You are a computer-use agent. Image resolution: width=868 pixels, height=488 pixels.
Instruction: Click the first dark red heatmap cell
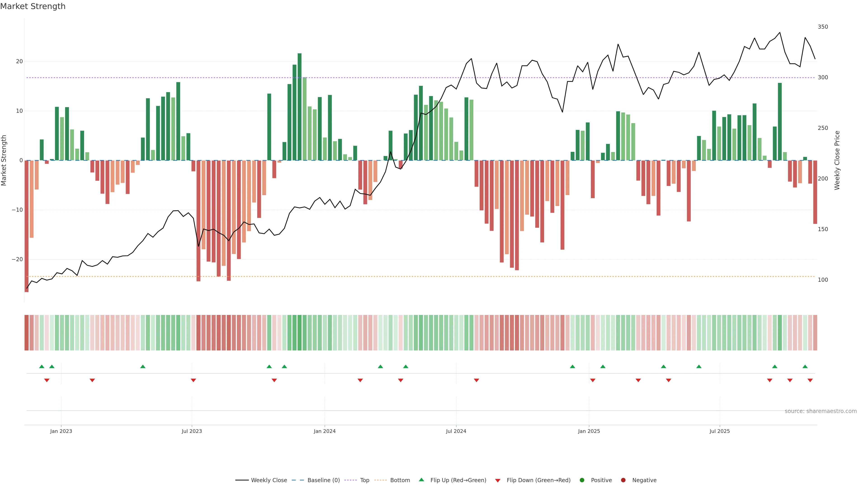click(x=27, y=332)
